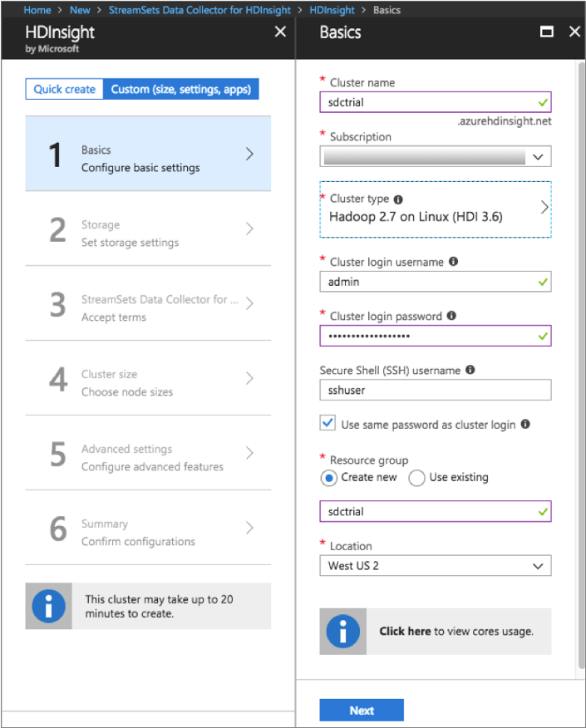Click the 'This cluster may take up to 20 minutes' notice
Image resolution: width=586 pixels, height=728 pixels.
(148, 606)
